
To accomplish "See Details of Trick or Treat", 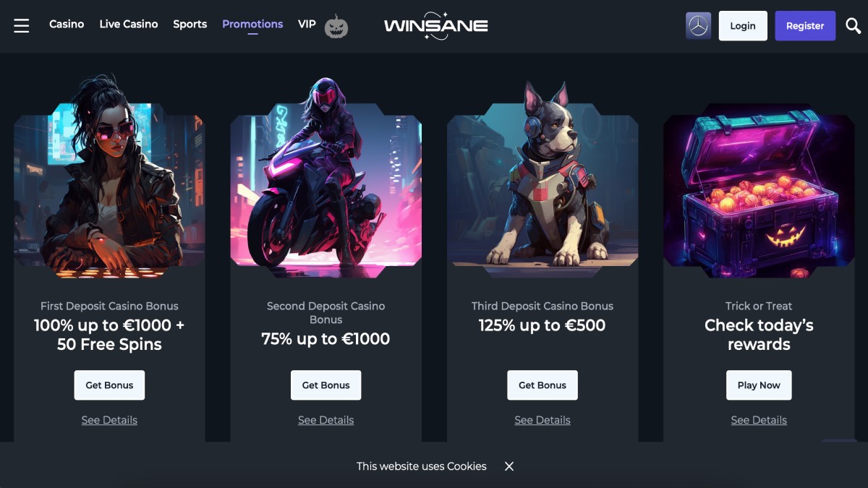I will click(759, 420).
